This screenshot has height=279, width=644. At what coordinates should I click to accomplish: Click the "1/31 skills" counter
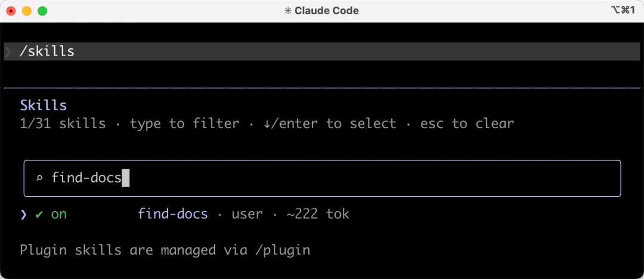point(63,124)
